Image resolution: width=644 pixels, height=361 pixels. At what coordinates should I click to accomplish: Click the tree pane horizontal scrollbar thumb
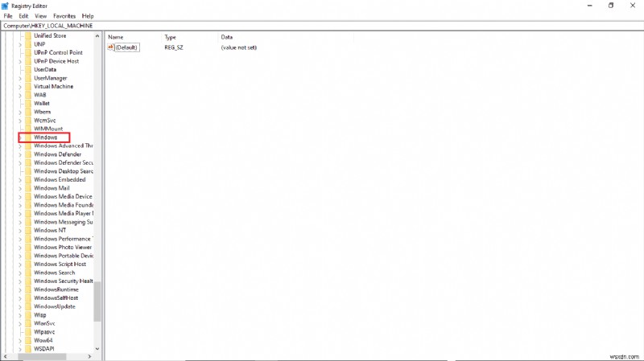coord(42,356)
